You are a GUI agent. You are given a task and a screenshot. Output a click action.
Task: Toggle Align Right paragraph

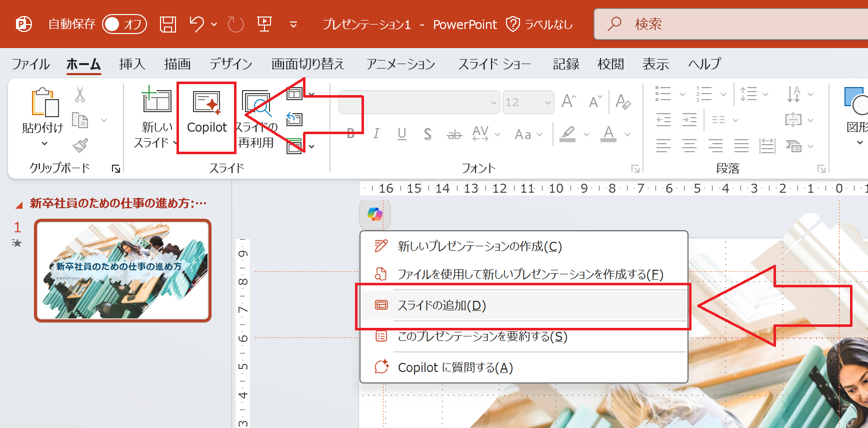715,146
